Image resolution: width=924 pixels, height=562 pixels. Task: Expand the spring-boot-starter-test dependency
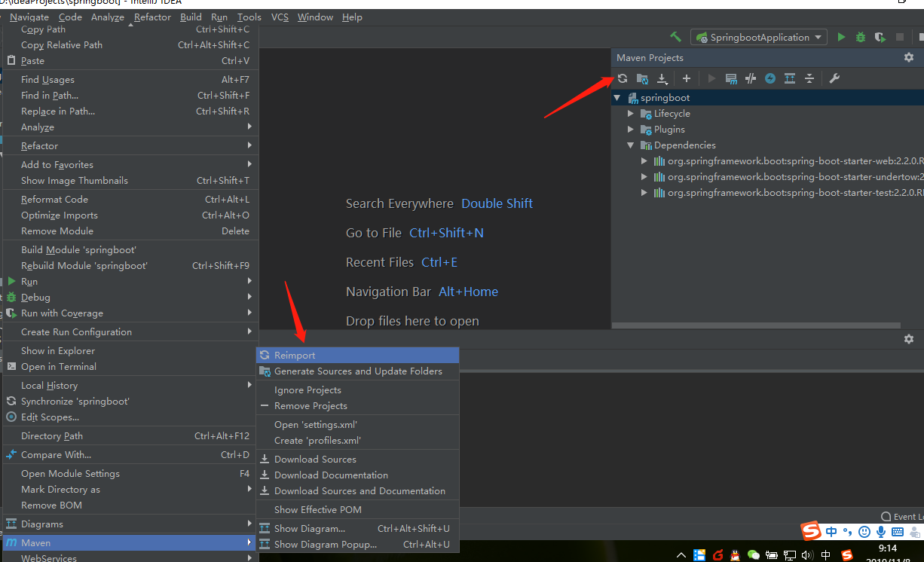[644, 193]
